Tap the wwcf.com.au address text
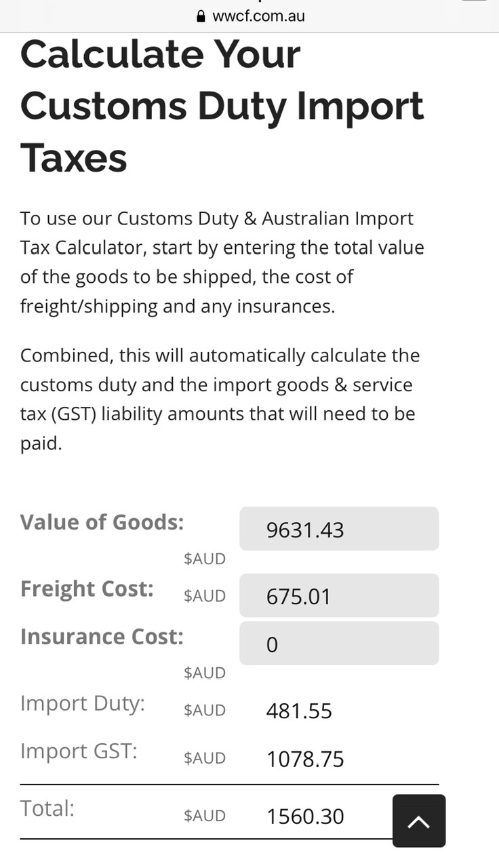Image resolution: width=499 pixels, height=868 pixels. tap(258, 16)
